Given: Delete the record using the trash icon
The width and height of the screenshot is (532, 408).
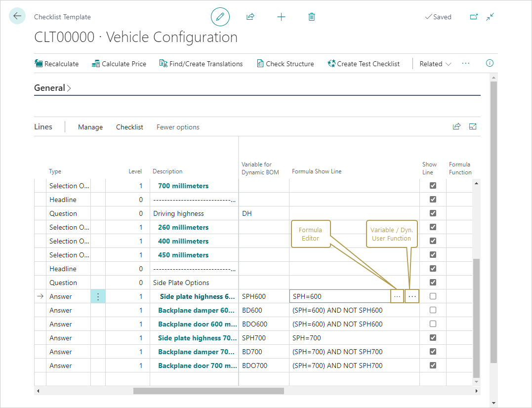Looking at the screenshot, I should coord(311,16).
